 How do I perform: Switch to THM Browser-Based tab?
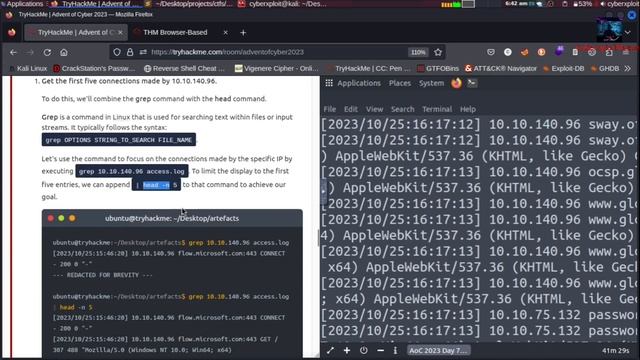[176, 32]
